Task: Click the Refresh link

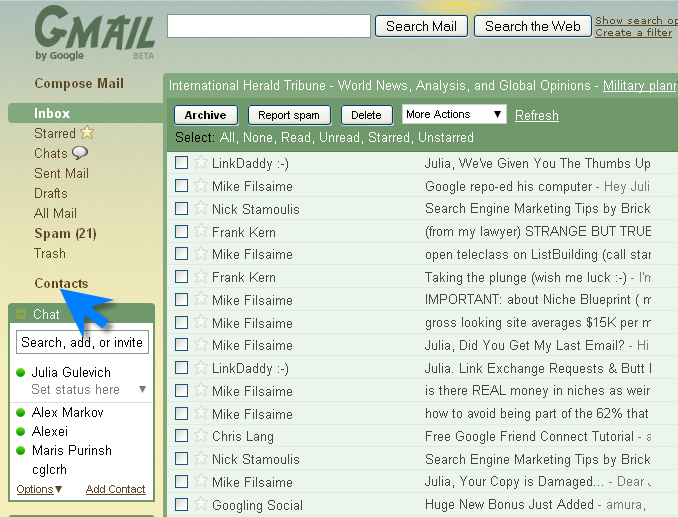Action: 536,116
